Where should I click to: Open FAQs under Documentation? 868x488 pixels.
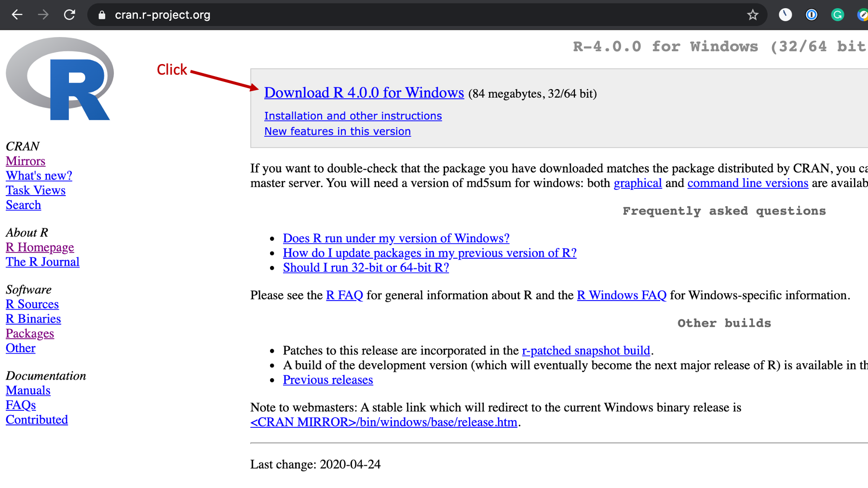point(21,405)
